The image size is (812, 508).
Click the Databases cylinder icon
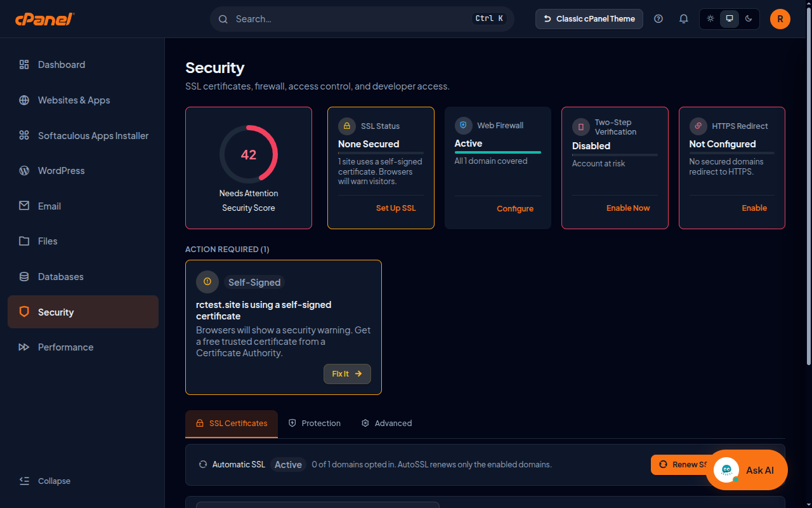click(x=24, y=277)
